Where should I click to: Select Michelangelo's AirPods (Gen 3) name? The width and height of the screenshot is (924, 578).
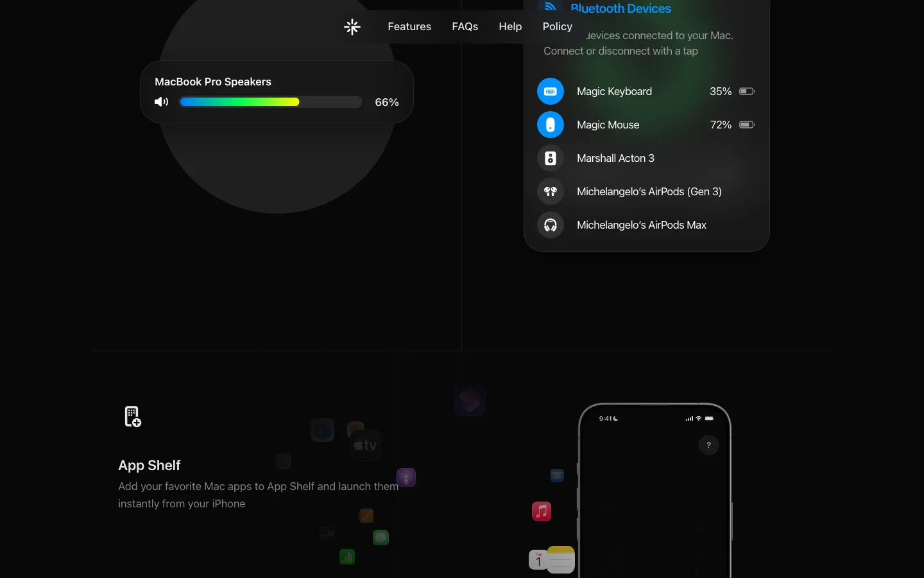point(649,191)
